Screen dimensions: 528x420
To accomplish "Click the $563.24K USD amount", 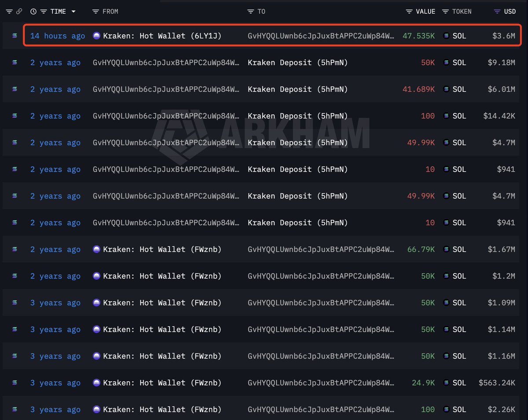I will tap(497, 383).
